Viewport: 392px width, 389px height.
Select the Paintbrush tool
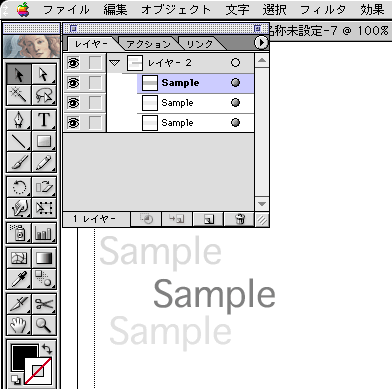click(19, 162)
